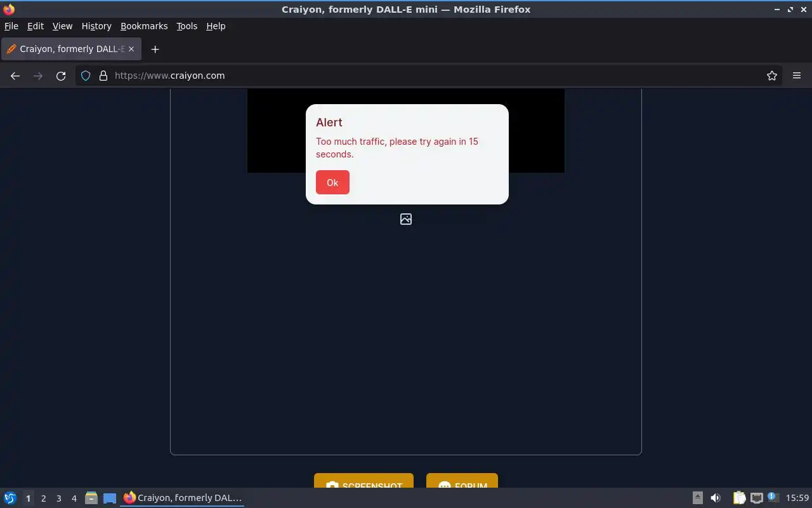This screenshot has width=812, height=508.
Task: Bookmark this page with the star
Action: pyautogui.click(x=772, y=76)
